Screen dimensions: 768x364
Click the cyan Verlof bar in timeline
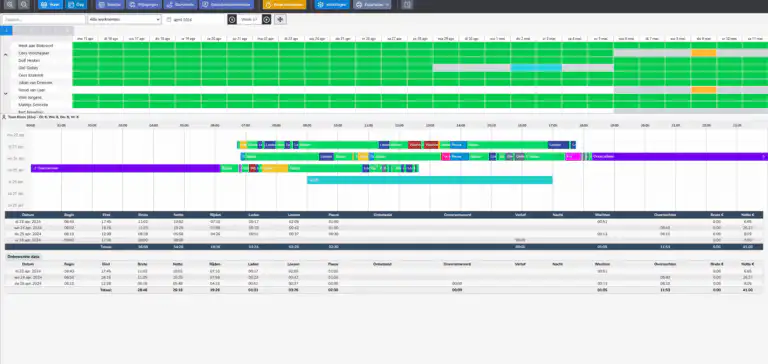click(430, 180)
